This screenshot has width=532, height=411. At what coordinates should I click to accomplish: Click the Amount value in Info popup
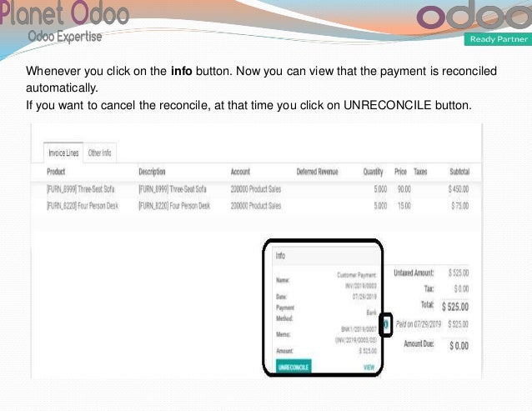tap(368, 351)
